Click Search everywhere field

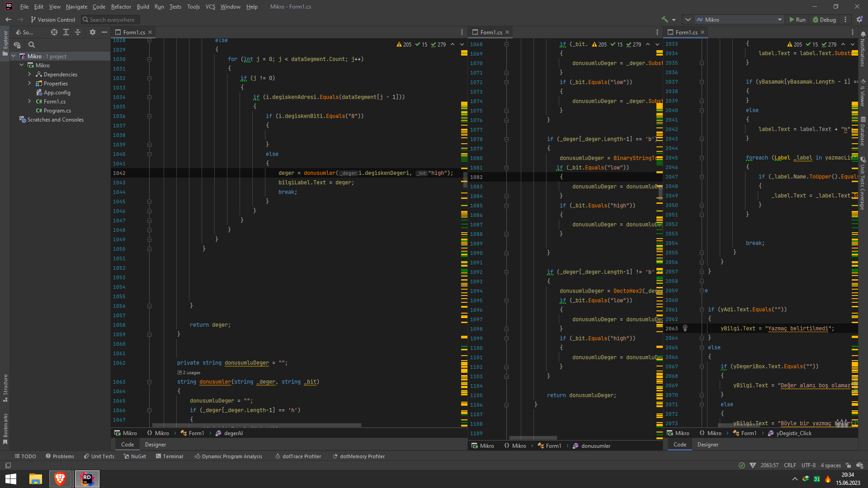pyautogui.click(x=111, y=19)
